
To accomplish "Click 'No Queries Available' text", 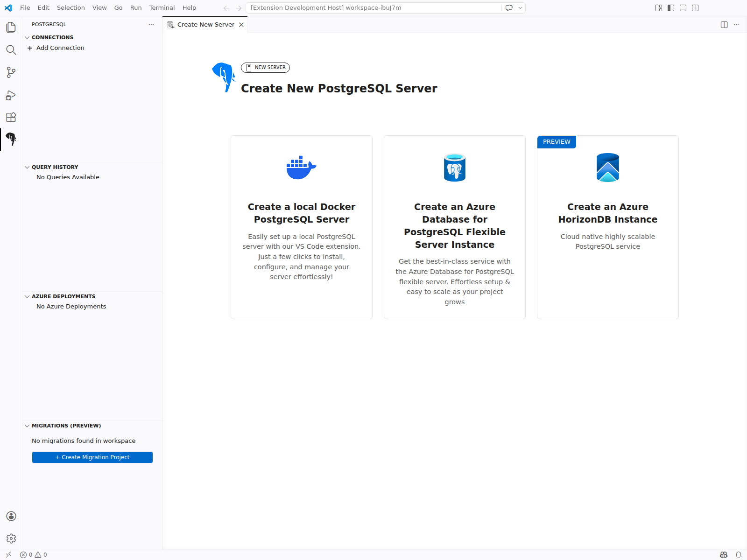I will click(x=68, y=177).
